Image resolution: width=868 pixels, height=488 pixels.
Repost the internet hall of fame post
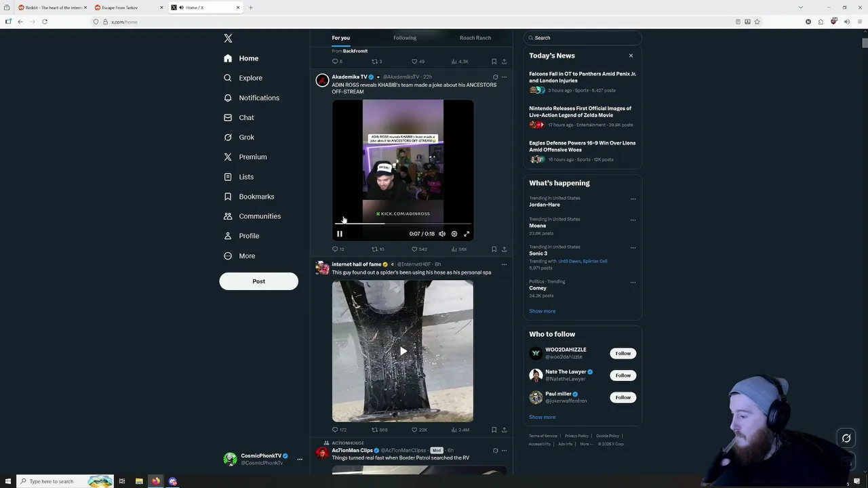click(x=379, y=430)
